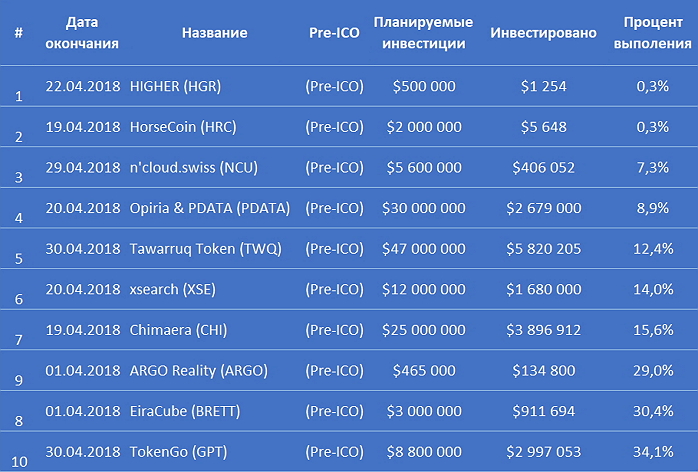
Task: Select the 'Планируемые инвестиции' header
Action: tap(423, 33)
